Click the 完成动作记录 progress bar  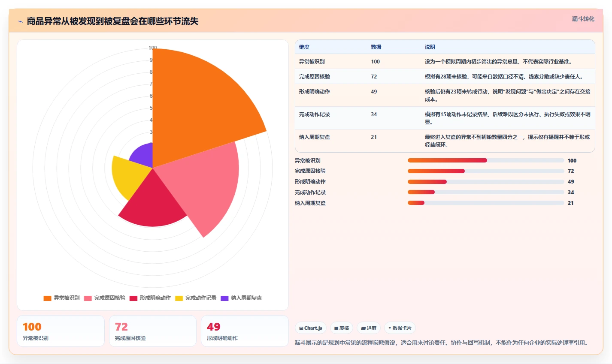pos(486,192)
